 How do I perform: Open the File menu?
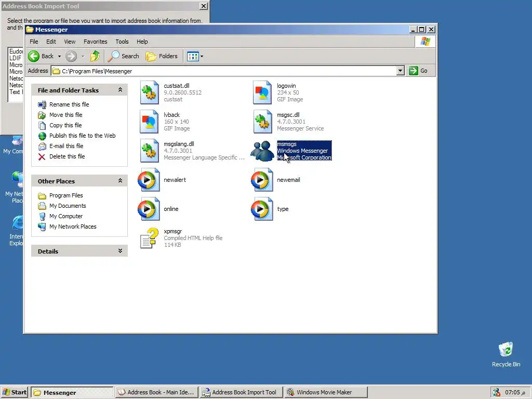pyautogui.click(x=34, y=42)
